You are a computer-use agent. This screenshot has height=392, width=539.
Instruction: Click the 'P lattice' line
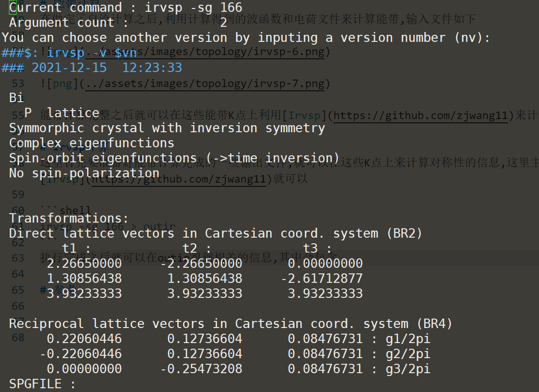62,112
